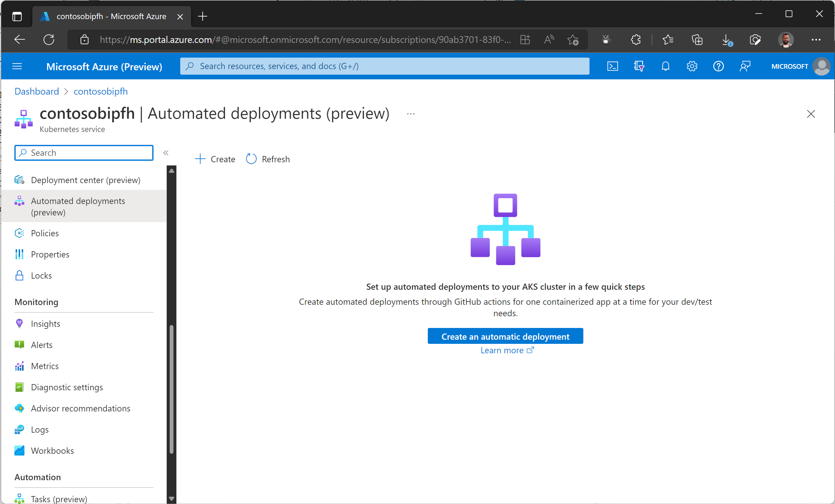This screenshot has height=504, width=835.
Task: Click the sidebar scrollbar down arrow
Action: [x=172, y=498]
